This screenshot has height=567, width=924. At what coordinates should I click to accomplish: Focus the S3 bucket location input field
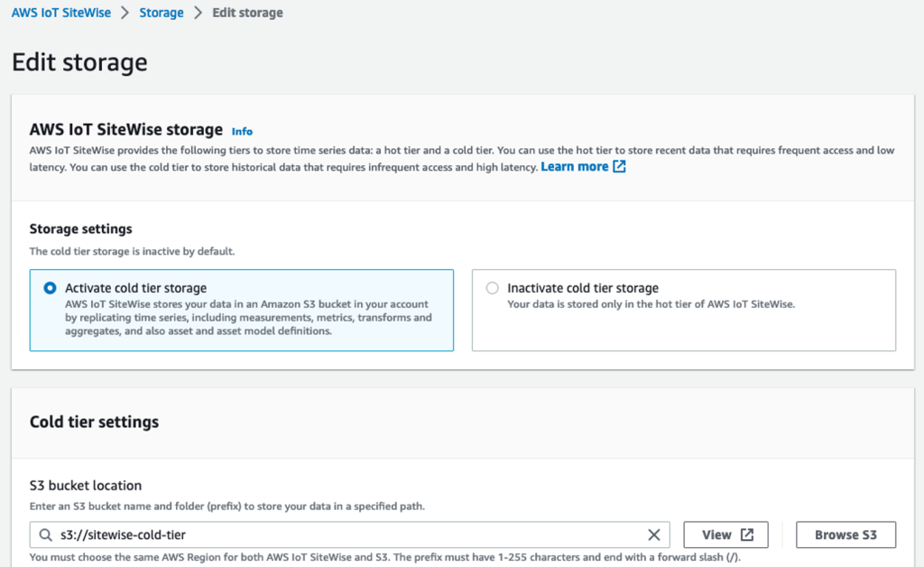click(x=361, y=534)
